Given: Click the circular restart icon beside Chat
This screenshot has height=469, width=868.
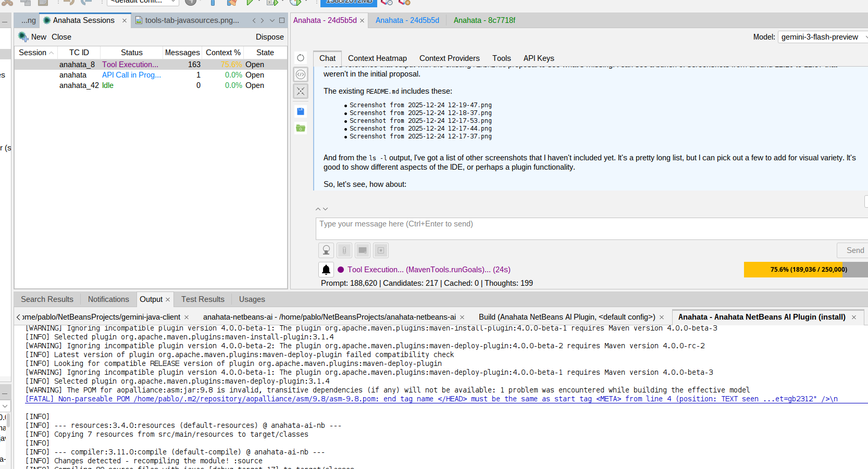Looking at the screenshot, I should [x=301, y=58].
